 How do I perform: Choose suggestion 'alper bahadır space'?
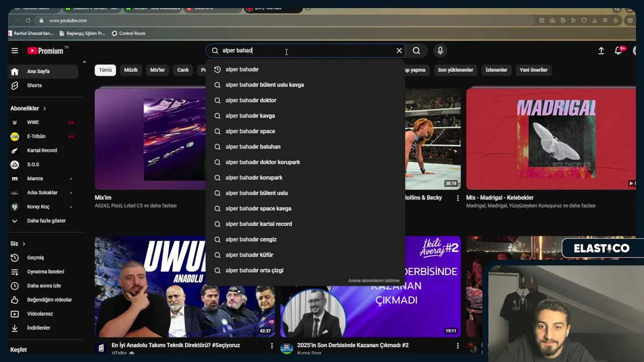tap(305, 131)
